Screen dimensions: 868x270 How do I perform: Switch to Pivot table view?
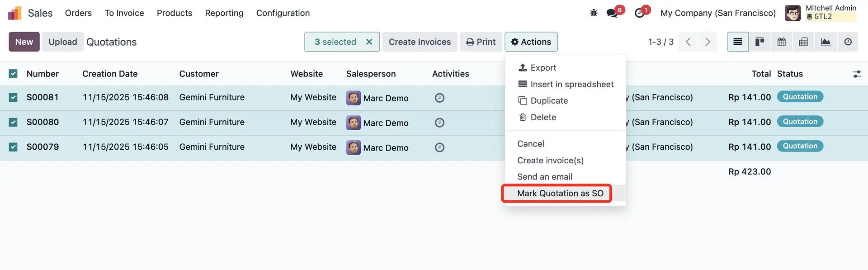point(803,42)
